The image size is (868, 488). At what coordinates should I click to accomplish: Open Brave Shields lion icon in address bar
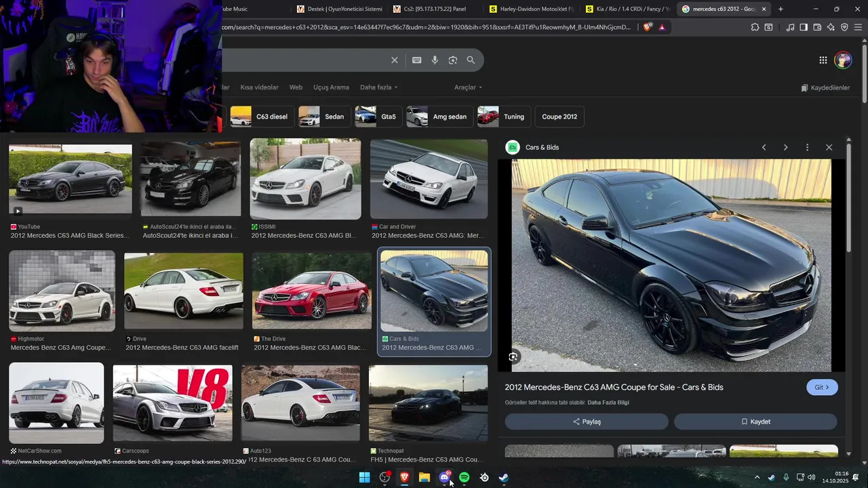pos(648,27)
